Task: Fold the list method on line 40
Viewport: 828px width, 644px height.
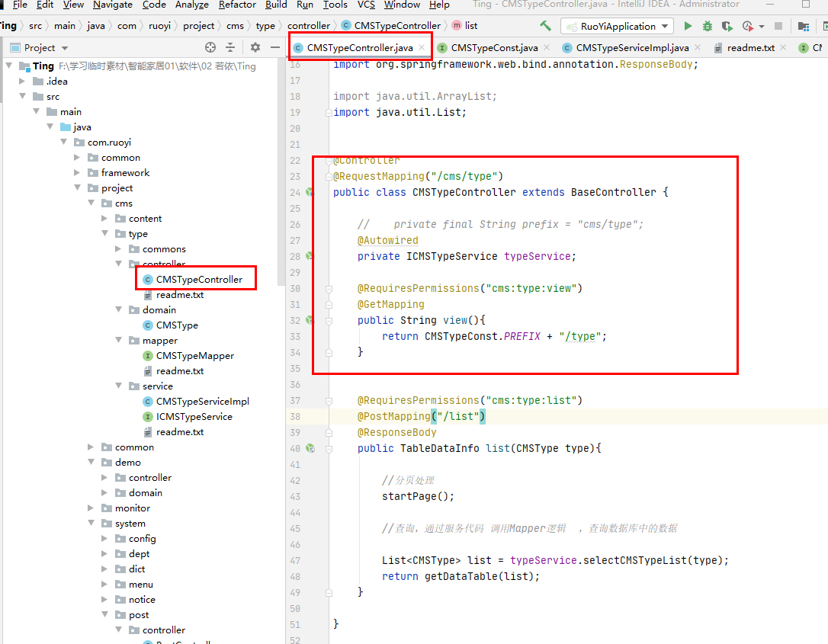Action: (x=329, y=449)
